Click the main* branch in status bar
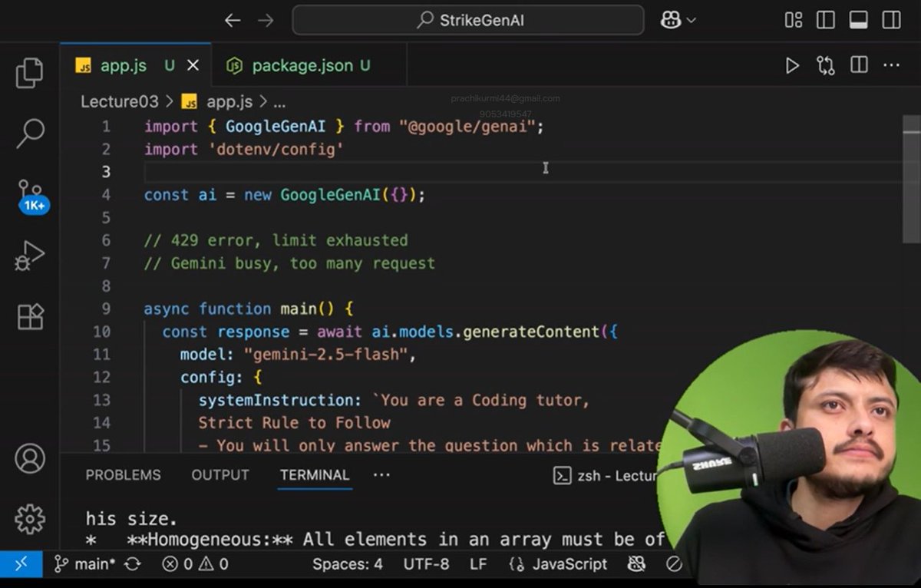 (x=84, y=564)
